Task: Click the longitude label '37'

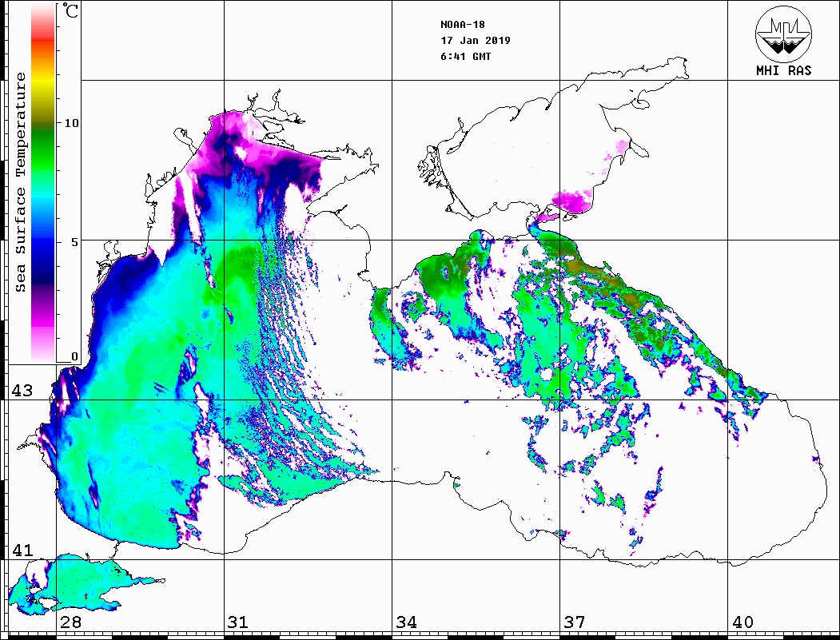Action: (x=575, y=622)
